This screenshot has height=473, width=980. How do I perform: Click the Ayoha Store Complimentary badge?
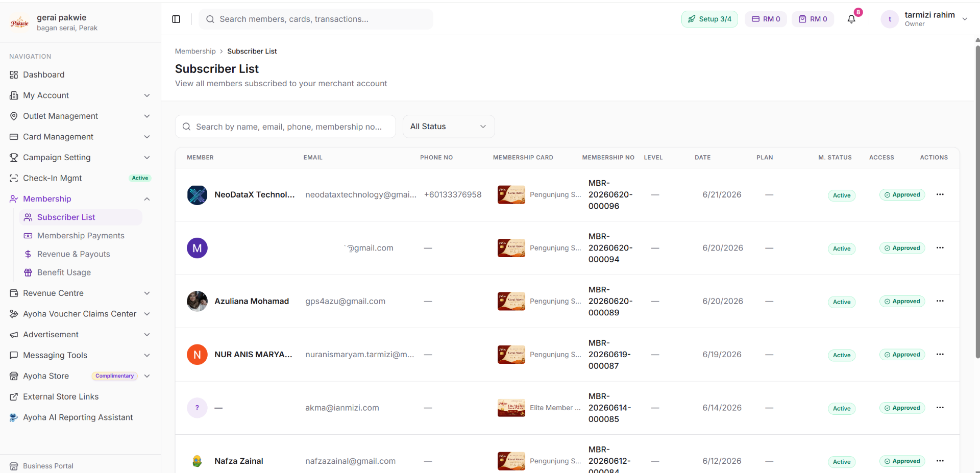pos(114,376)
